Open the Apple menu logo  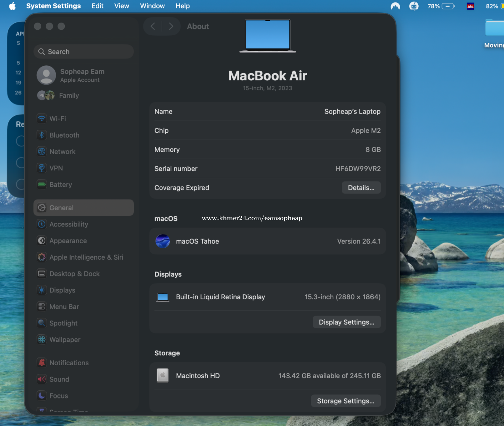pos(12,6)
